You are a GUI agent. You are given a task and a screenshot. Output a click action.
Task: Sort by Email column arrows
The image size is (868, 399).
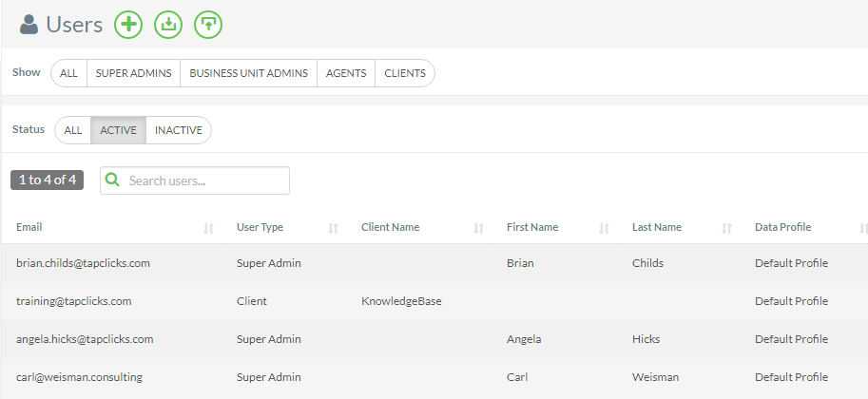pyautogui.click(x=209, y=227)
